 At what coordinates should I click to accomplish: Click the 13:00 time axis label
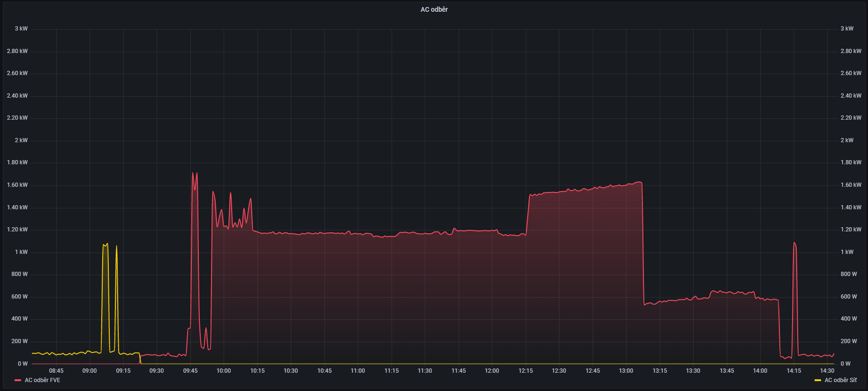pos(626,371)
